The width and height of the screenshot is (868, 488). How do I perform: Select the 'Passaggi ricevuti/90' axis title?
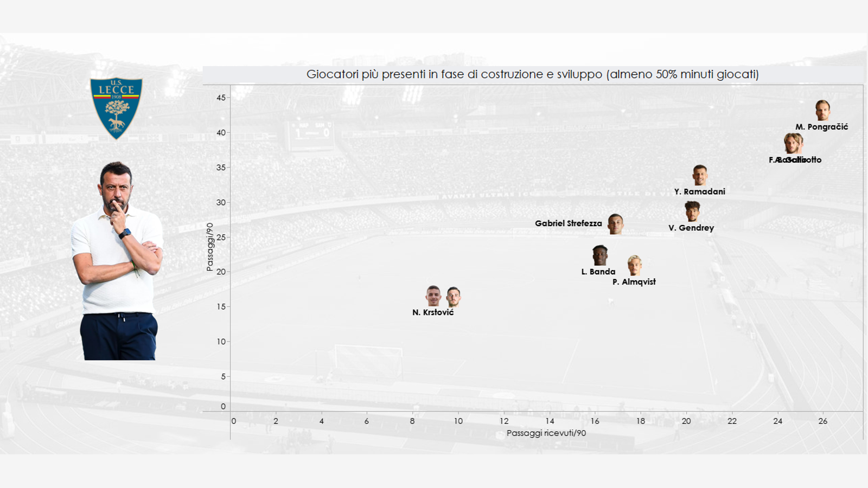point(546,433)
